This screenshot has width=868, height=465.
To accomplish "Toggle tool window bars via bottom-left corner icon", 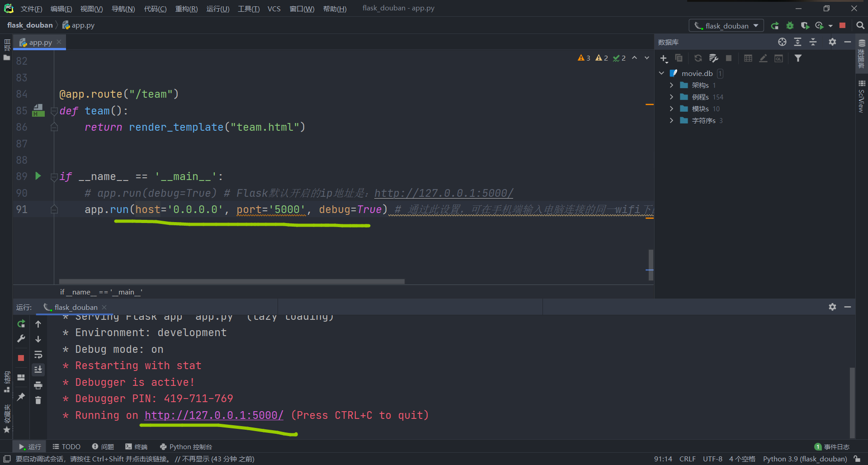I will 7,459.
